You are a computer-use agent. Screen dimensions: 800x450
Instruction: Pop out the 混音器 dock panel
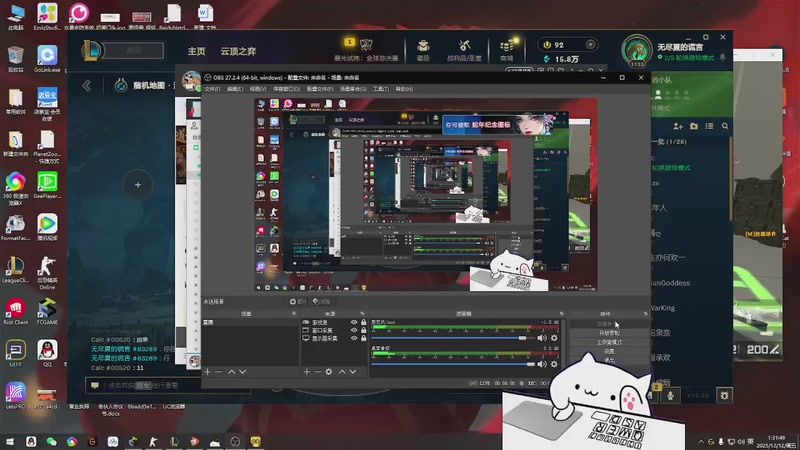click(561, 313)
